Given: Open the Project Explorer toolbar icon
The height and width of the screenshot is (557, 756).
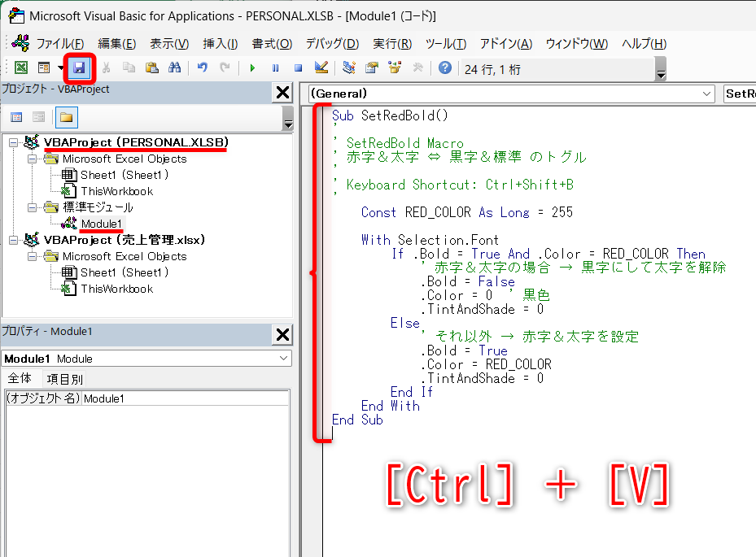Looking at the screenshot, I should pos(349,67).
